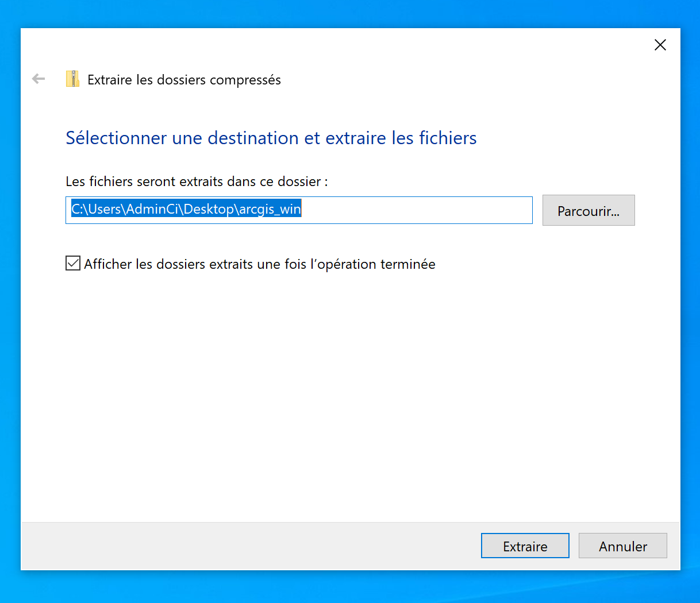Image resolution: width=700 pixels, height=603 pixels.
Task: Close the extraction dialog with the X
Action: pyautogui.click(x=660, y=45)
